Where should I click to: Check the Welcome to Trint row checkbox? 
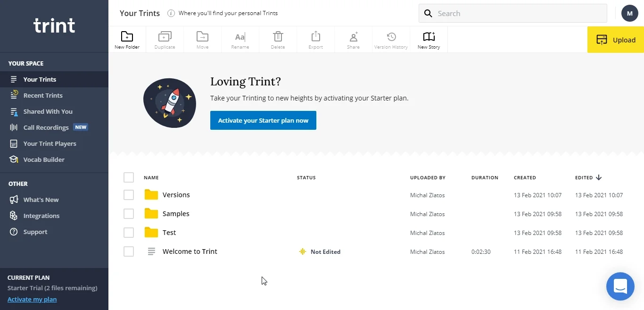(129, 251)
